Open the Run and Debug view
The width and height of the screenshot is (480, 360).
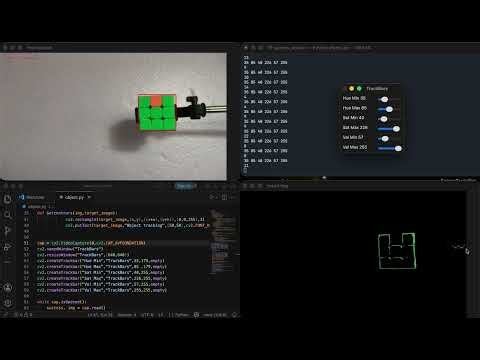click(x=7, y=247)
